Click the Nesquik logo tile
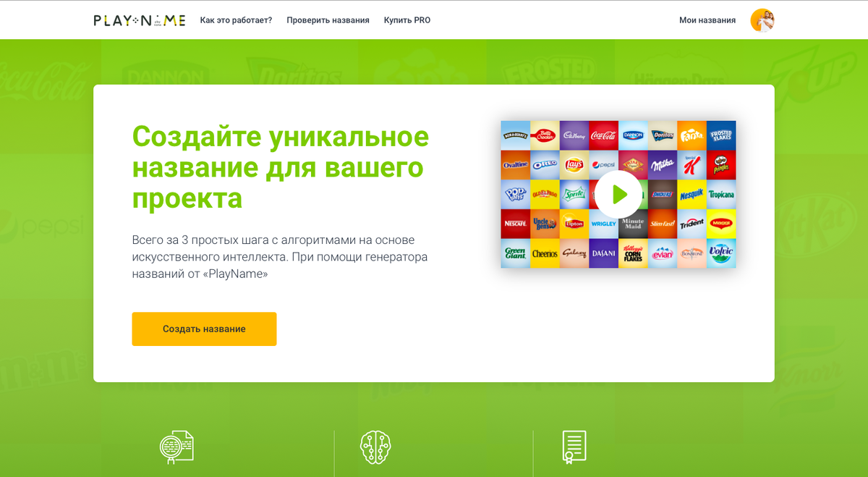Screen dimensions: 868x477 (x=692, y=195)
